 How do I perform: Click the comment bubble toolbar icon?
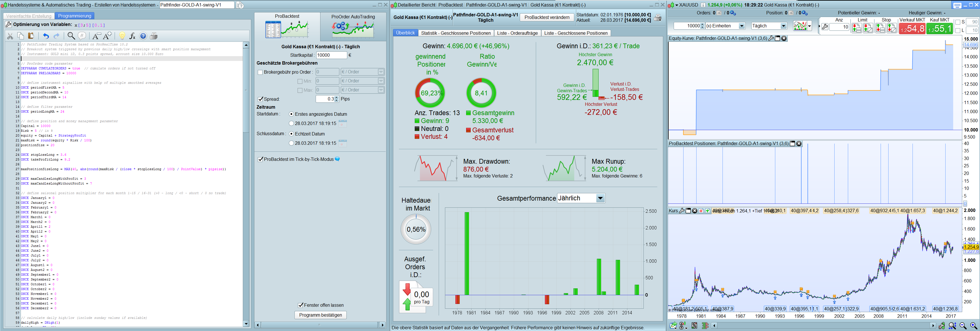[82, 36]
